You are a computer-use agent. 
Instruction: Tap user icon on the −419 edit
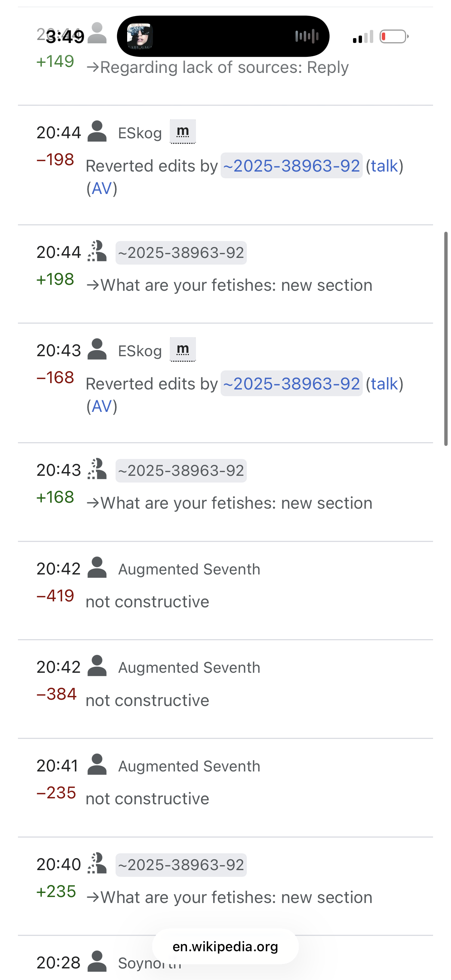(97, 568)
